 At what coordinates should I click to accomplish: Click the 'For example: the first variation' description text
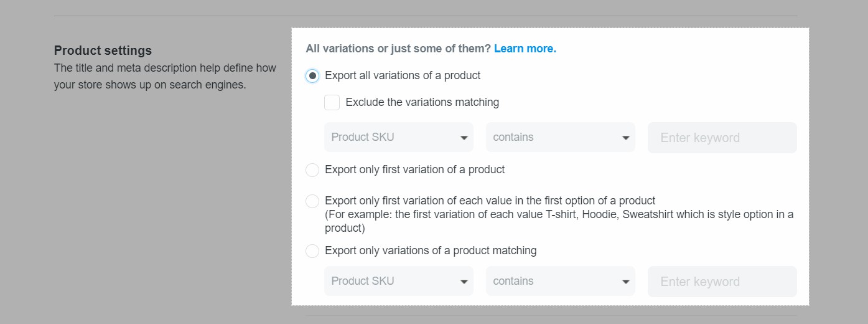(559, 215)
